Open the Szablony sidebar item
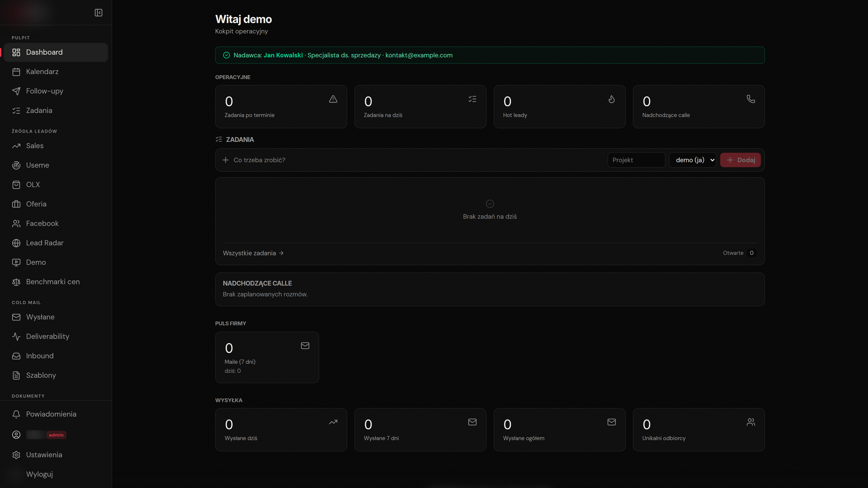The height and width of the screenshot is (488, 868). pyautogui.click(x=56, y=375)
